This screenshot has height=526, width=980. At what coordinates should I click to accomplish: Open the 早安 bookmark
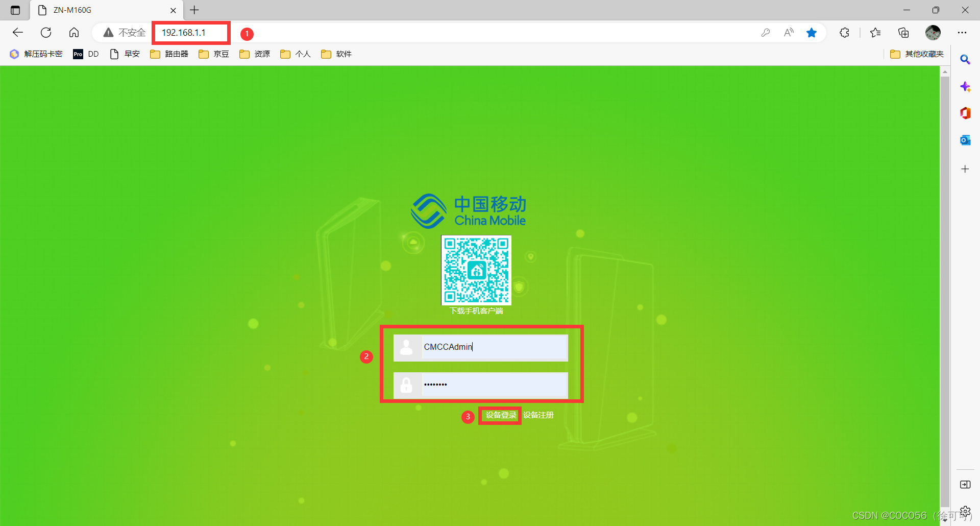pyautogui.click(x=125, y=54)
